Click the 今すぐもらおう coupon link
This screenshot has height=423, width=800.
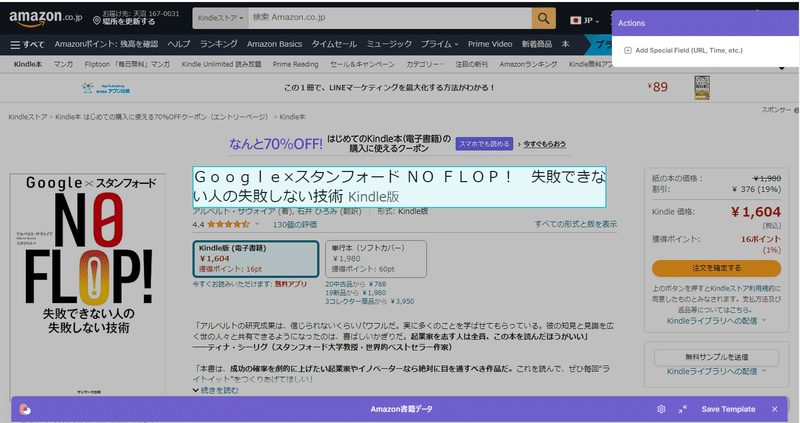click(544, 144)
